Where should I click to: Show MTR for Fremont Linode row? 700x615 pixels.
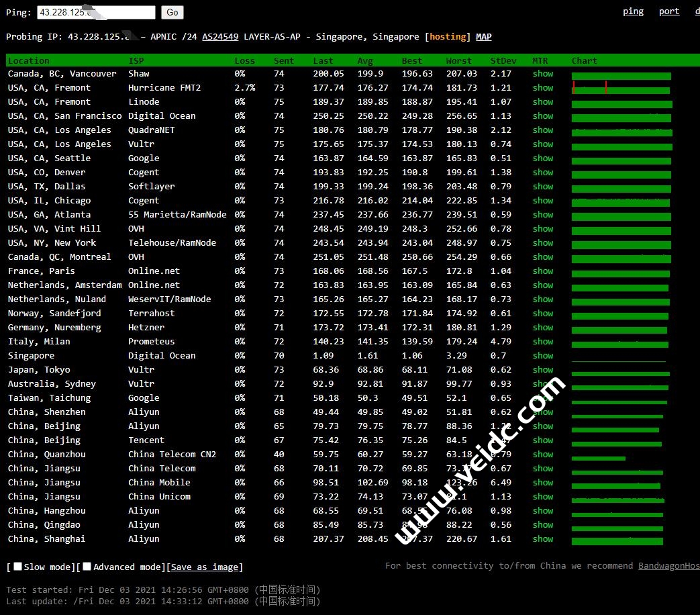coord(543,102)
